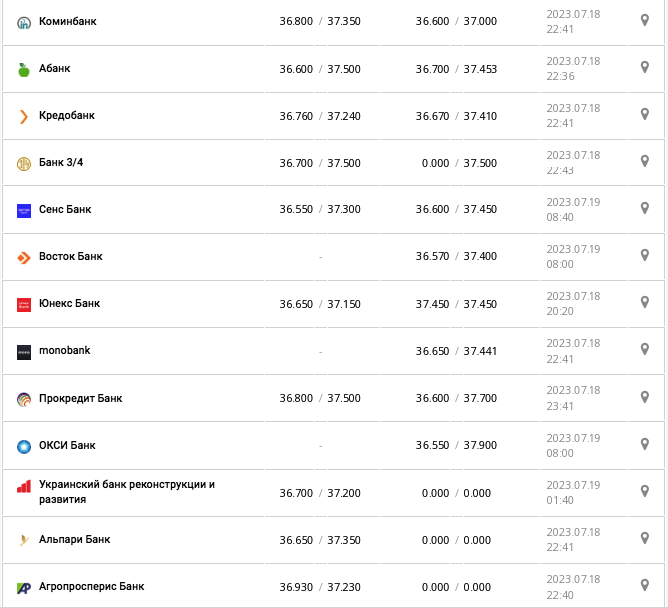Click the Прокредит Банк name
Image resolution: width=668 pixels, height=608 pixels.
coord(81,398)
